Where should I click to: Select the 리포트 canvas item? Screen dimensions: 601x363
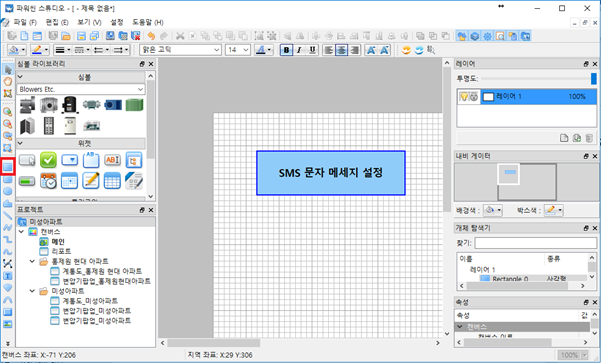click(x=61, y=251)
